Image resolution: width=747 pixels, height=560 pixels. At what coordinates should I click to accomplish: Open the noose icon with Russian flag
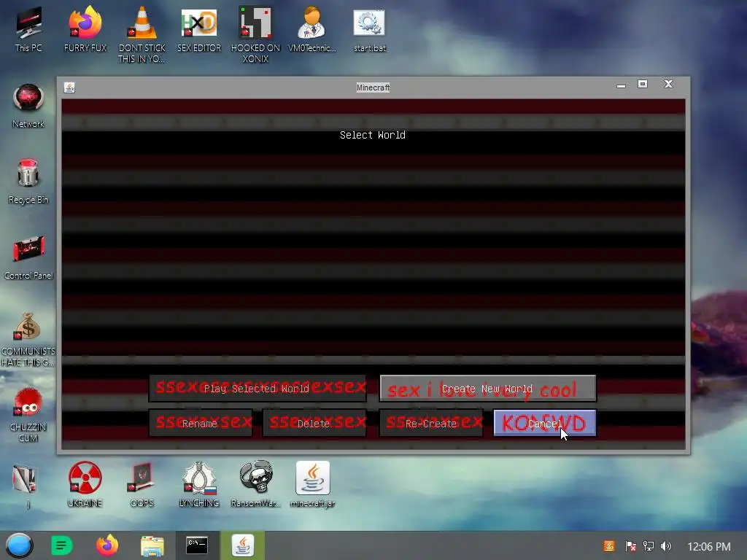tap(198, 483)
